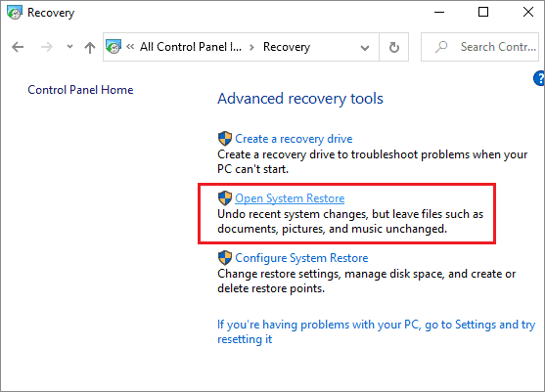Click the search magnifier icon
The height and width of the screenshot is (392, 545).
point(441,47)
